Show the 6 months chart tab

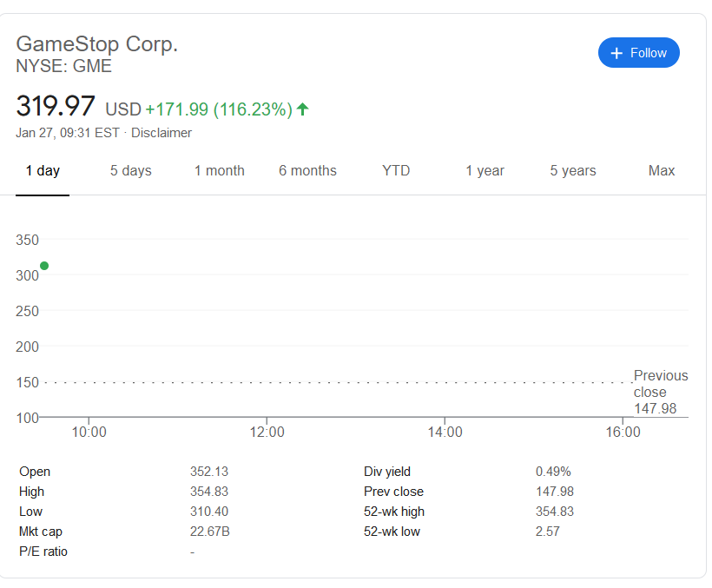307,171
